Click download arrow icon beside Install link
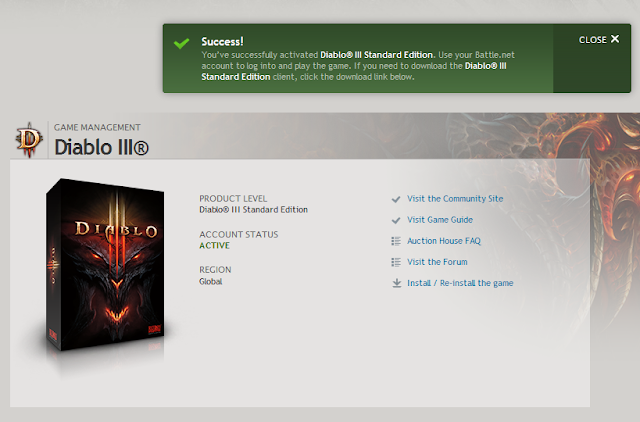The image size is (640, 422). [x=396, y=283]
